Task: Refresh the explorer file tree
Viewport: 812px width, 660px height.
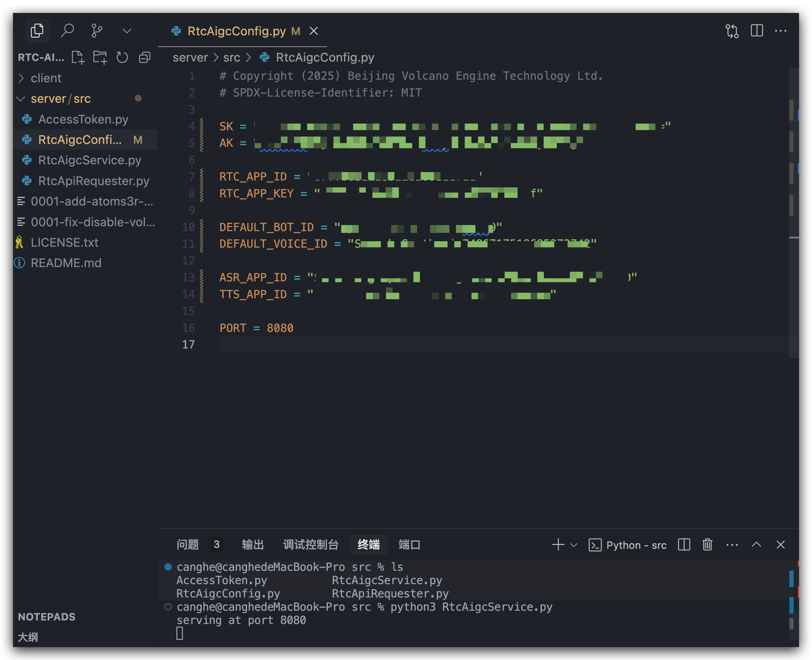Action: (122, 57)
